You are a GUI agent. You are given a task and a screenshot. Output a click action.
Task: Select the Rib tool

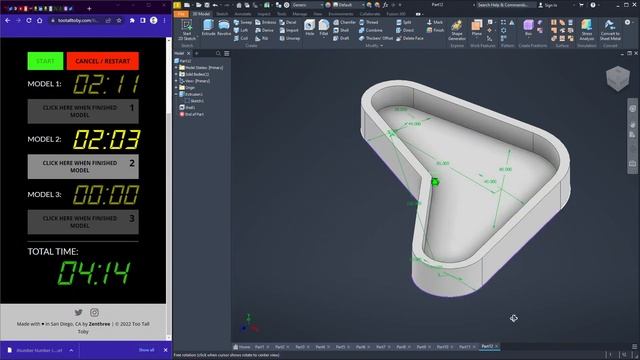[262, 38]
